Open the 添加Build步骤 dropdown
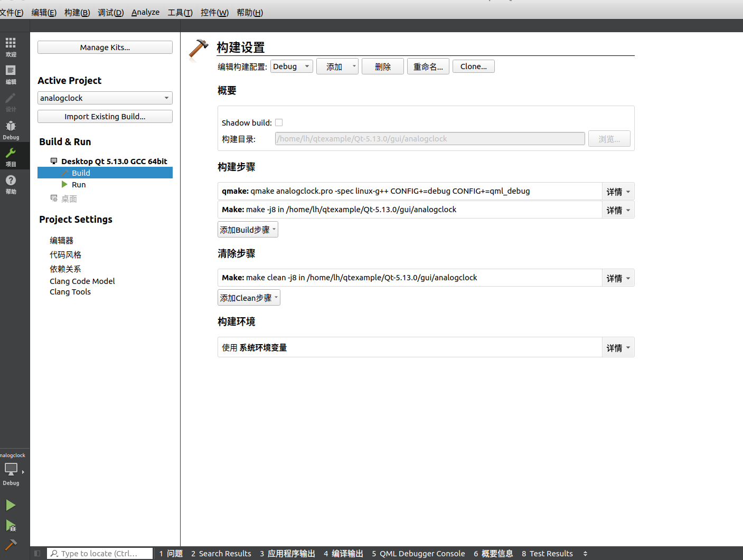The height and width of the screenshot is (560, 743). (x=248, y=229)
